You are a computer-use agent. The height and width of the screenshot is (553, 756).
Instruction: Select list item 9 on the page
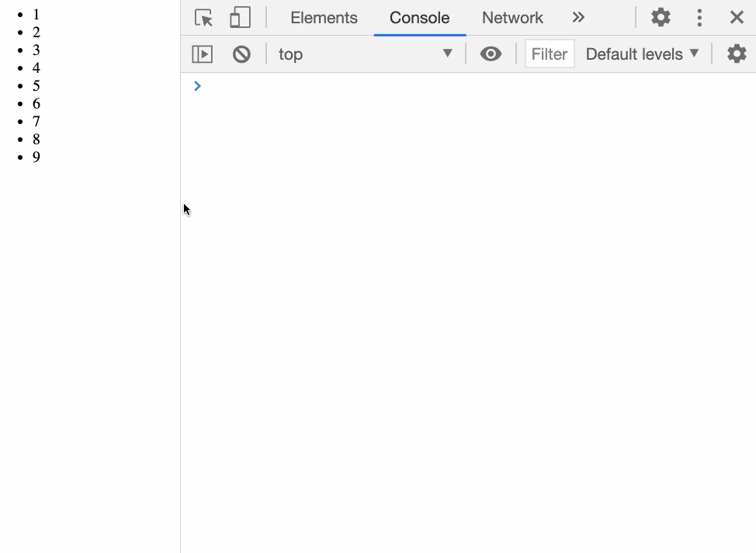click(x=36, y=157)
